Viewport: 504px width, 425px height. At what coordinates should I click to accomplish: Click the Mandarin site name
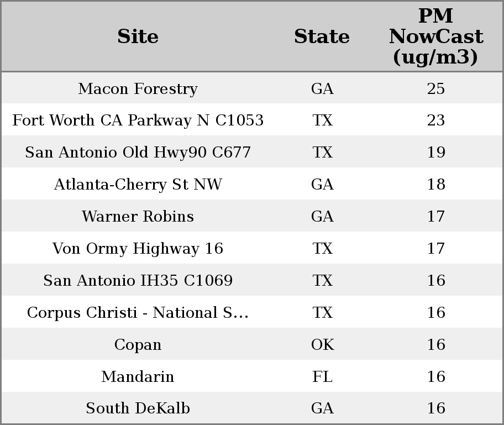[138, 377]
